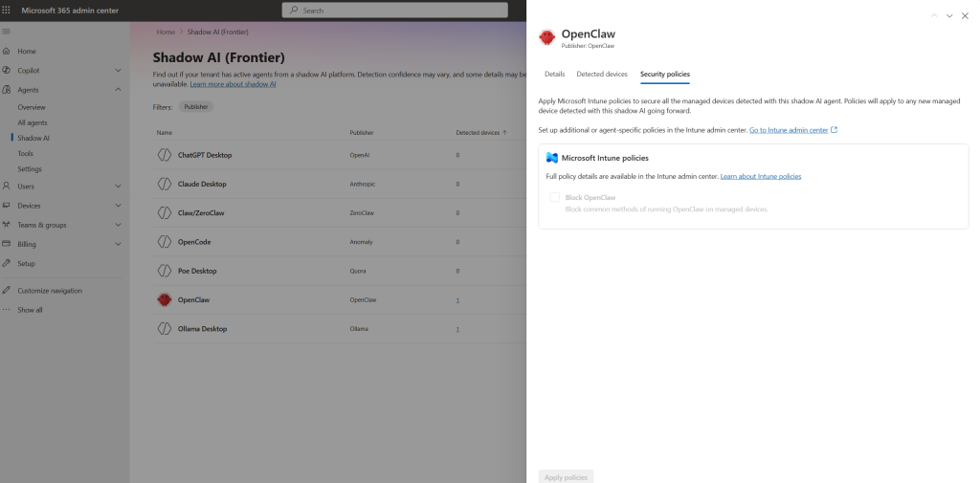Click the Search input field

click(x=395, y=10)
